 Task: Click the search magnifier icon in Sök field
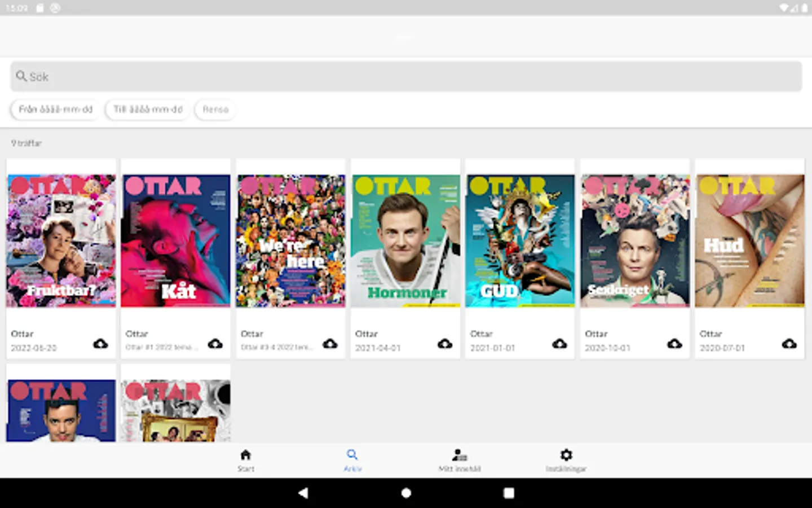tap(21, 76)
